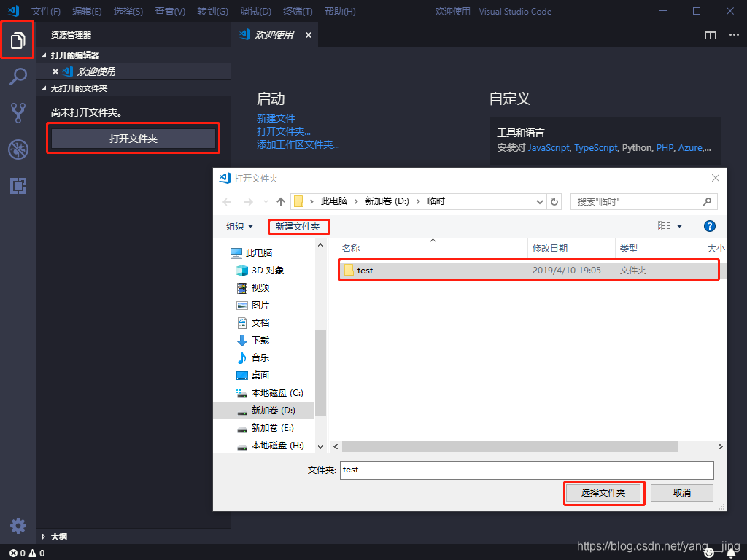
Task: Expand the chevron after 新加卷 (D:) breadcrumb
Action: pyautogui.click(x=418, y=201)
